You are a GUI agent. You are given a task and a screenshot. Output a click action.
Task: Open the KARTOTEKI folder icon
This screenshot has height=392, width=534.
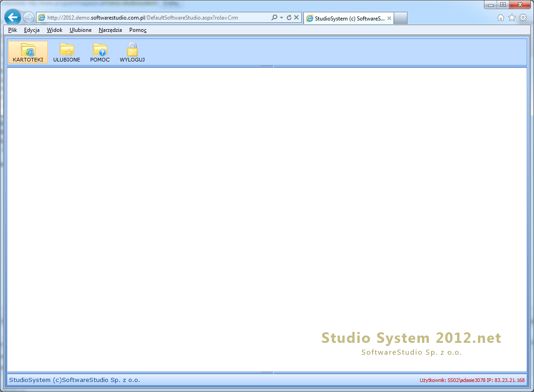tap(27, 51)
